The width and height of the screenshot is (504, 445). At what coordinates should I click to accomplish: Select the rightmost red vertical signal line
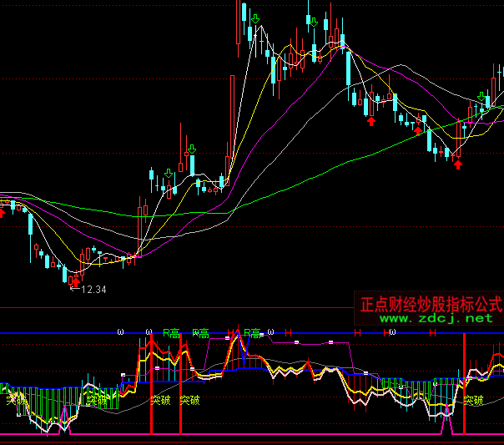(464, 376)
